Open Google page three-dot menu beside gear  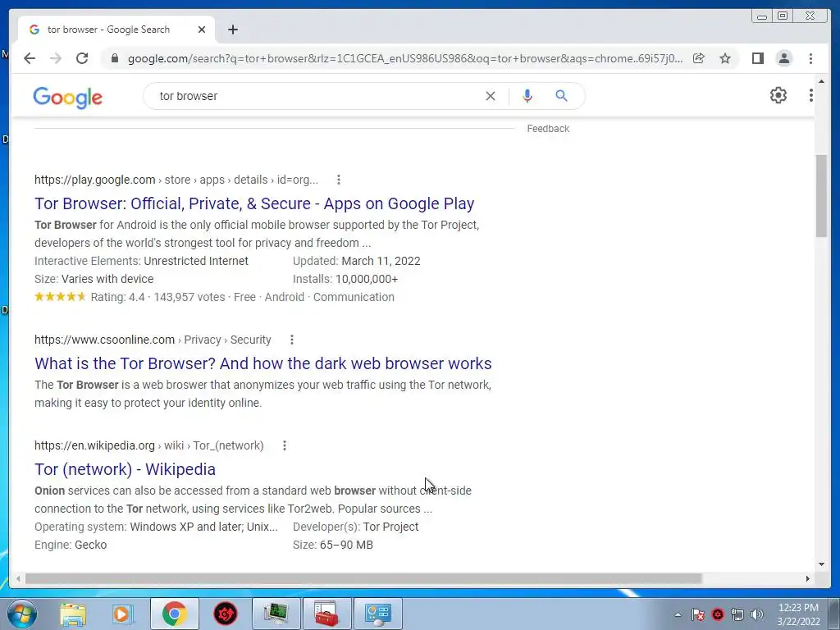pos(811,95)
